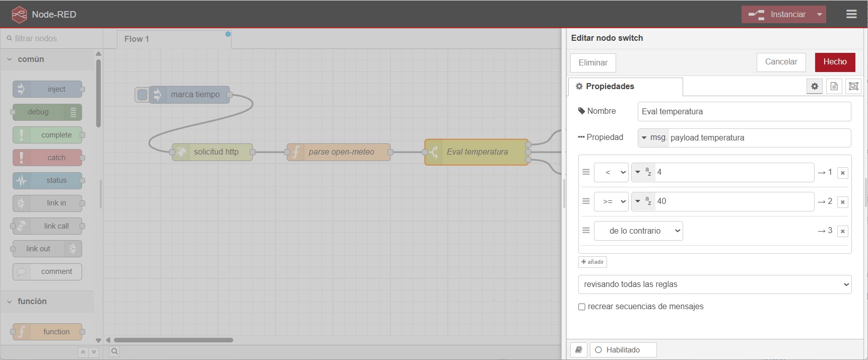The width and height of the screenshot is (868, 360).
Task: Add a new rule with añadir
Action: coord(592,262)
